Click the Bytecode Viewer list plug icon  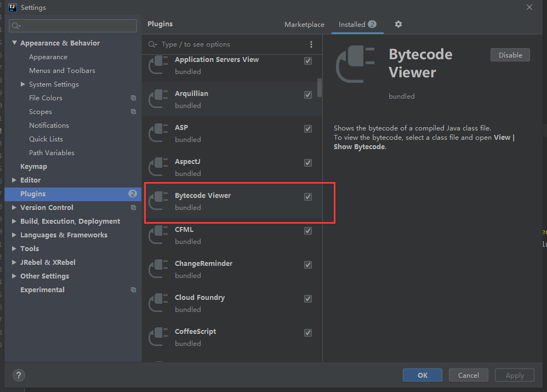tap(158, 201)
